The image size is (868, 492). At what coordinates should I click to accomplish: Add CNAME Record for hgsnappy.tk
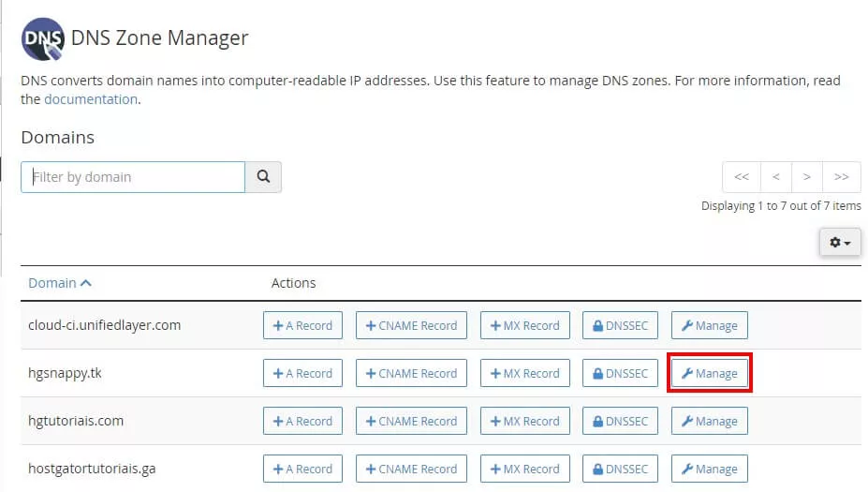(x=411, y=373)
